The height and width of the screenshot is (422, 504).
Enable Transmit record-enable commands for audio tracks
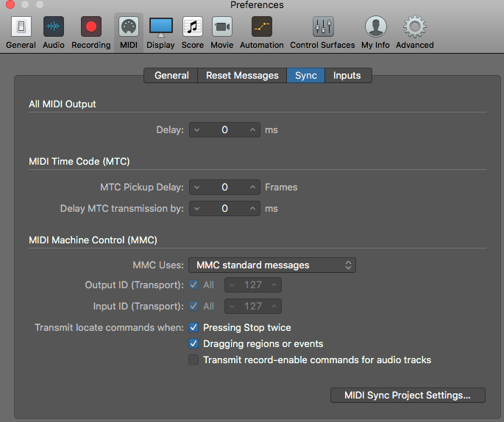pyautogui.click(x=194, y=360)
